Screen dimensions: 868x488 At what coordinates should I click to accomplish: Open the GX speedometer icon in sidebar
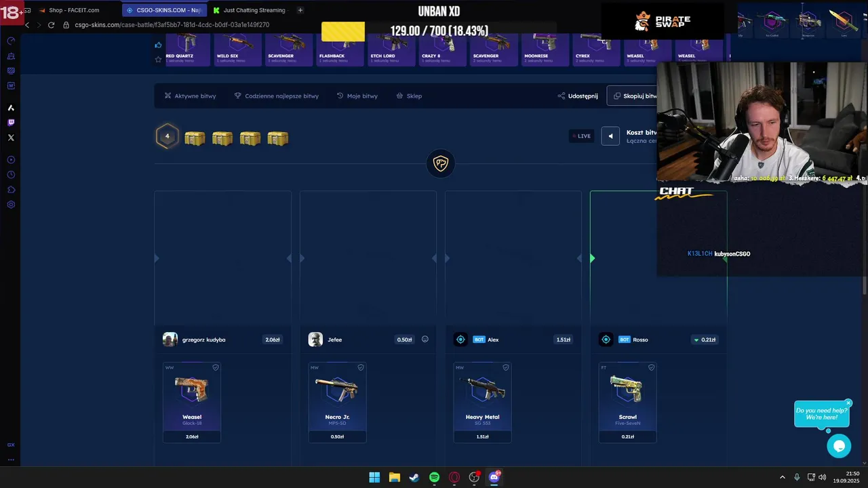point(11,41)
